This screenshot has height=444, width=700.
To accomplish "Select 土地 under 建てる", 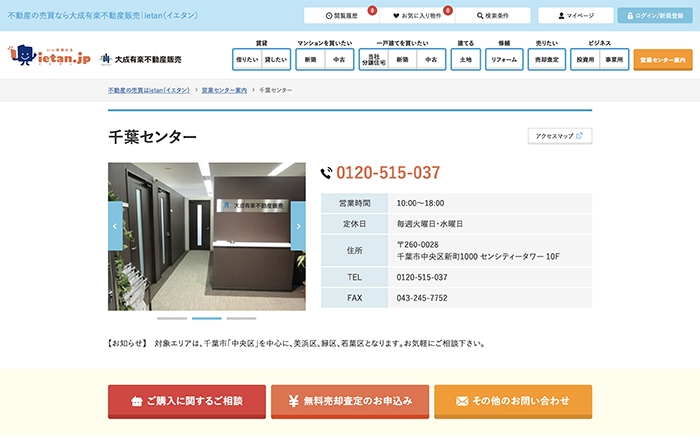I will coord(466,59).
